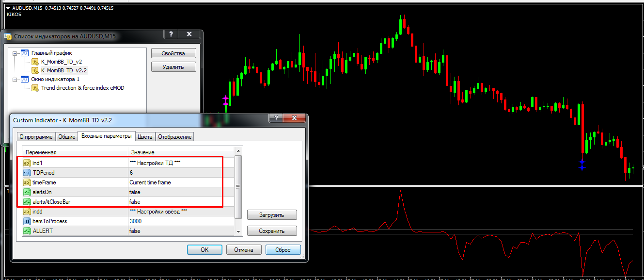Switch to the Цвета tab

pos(145,137)
